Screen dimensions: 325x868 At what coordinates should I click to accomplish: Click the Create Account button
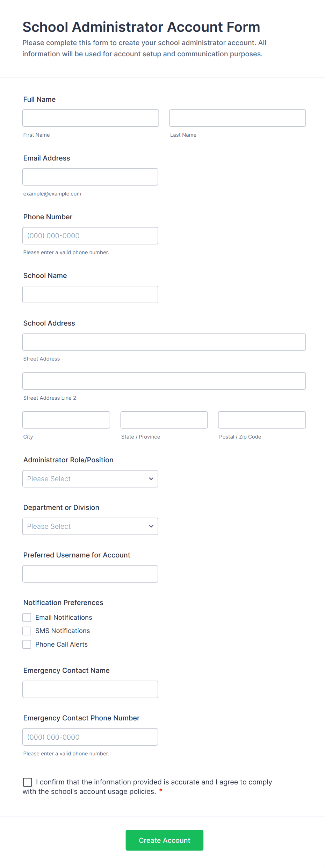tap(164, 840)
